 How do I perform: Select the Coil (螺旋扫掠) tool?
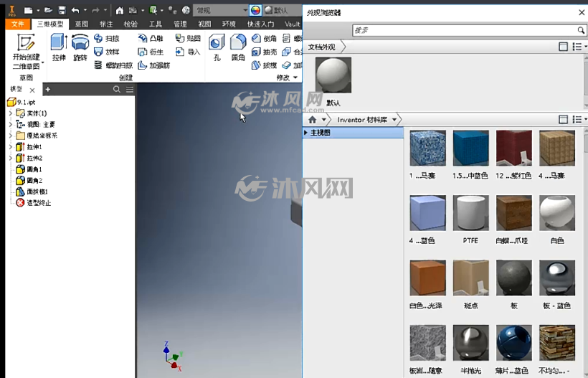point(113,65)
